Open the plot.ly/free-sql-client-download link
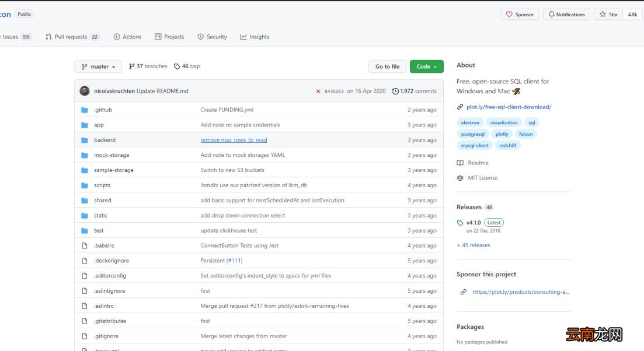644x351 pixels. tap(509, 107)
